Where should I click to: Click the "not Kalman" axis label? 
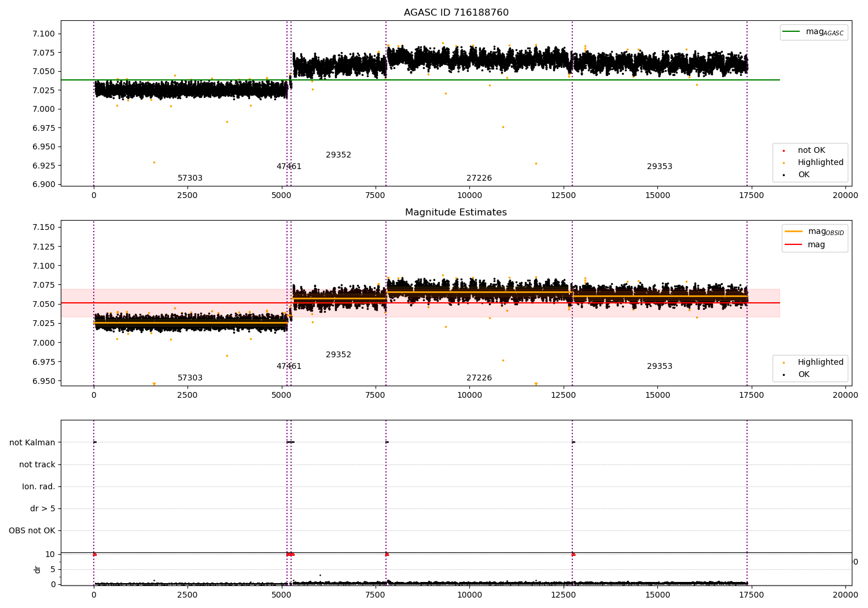pyautogui.click(x=32, y=443)
